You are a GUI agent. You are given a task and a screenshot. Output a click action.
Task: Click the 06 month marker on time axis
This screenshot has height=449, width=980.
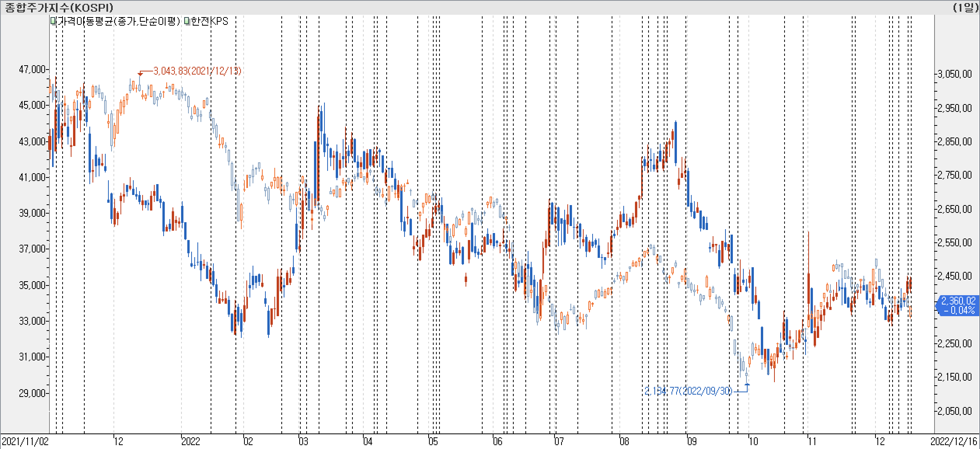coord(497,442)
